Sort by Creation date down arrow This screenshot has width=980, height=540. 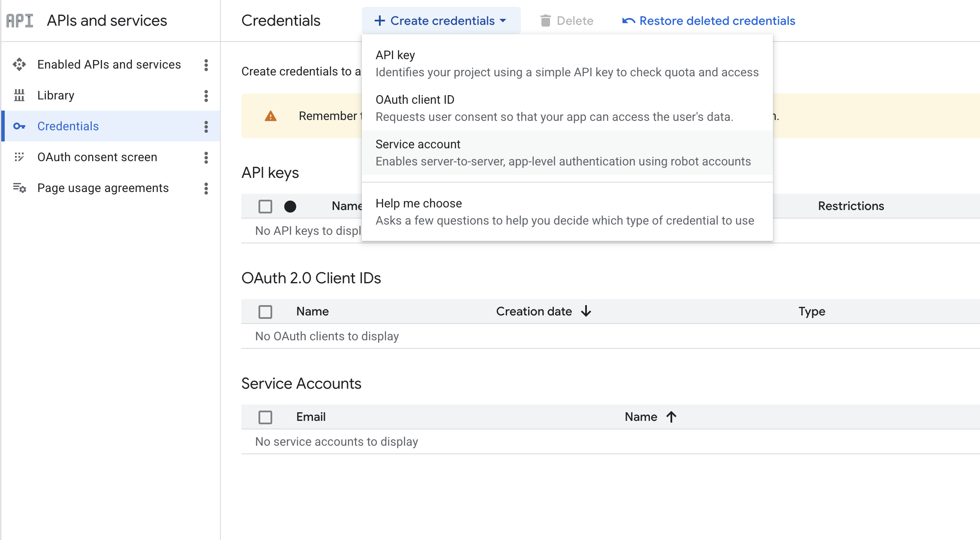point(586,311)
